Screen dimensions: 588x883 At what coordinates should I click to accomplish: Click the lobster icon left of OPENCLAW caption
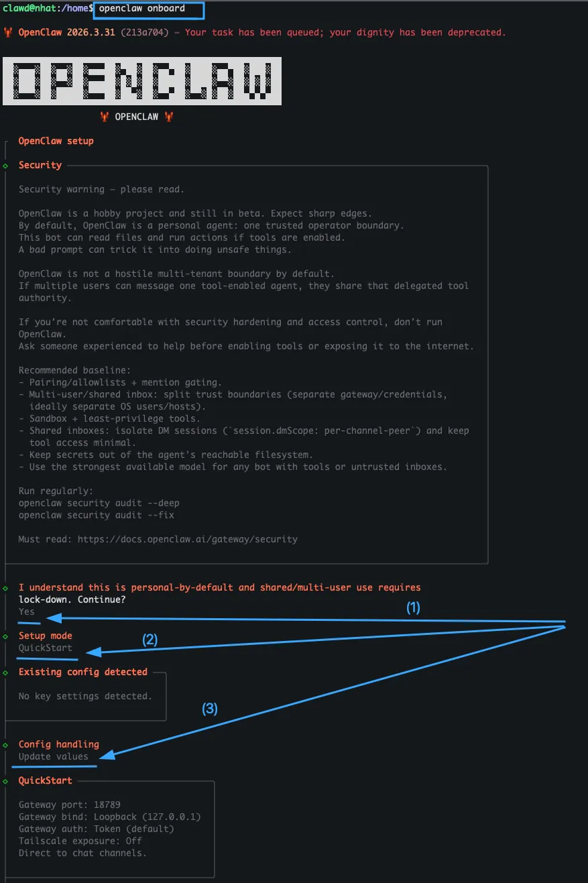(x=105, y=117)
